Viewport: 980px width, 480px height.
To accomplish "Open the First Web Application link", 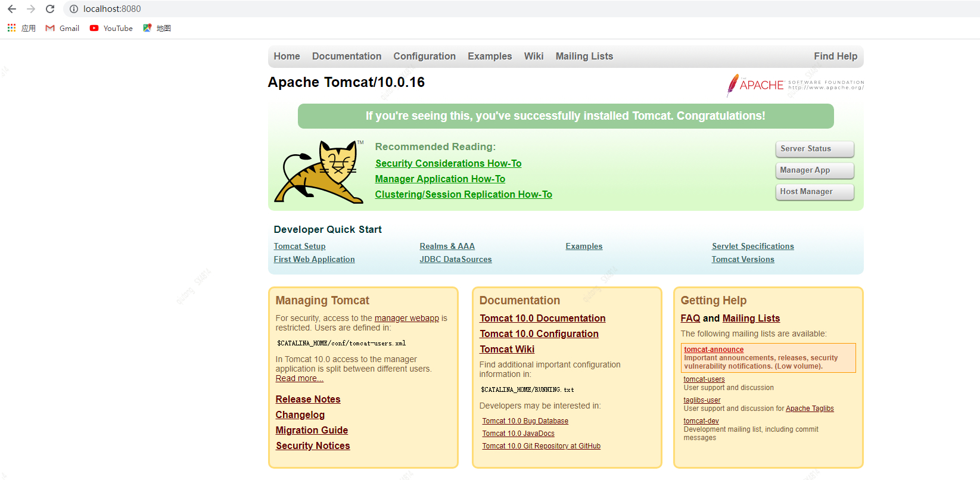I will pos(314,259).
